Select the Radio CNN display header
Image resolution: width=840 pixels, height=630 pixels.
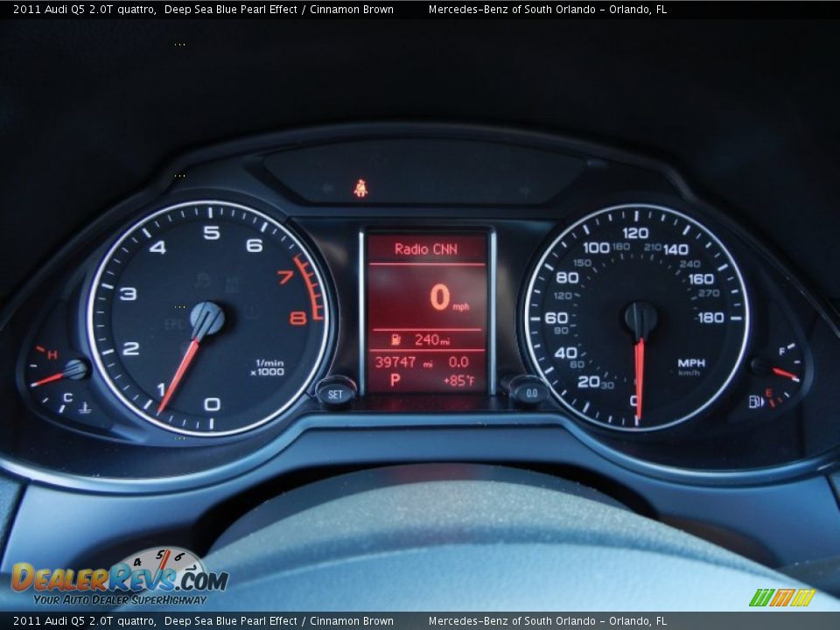click(x=426, y=249)
